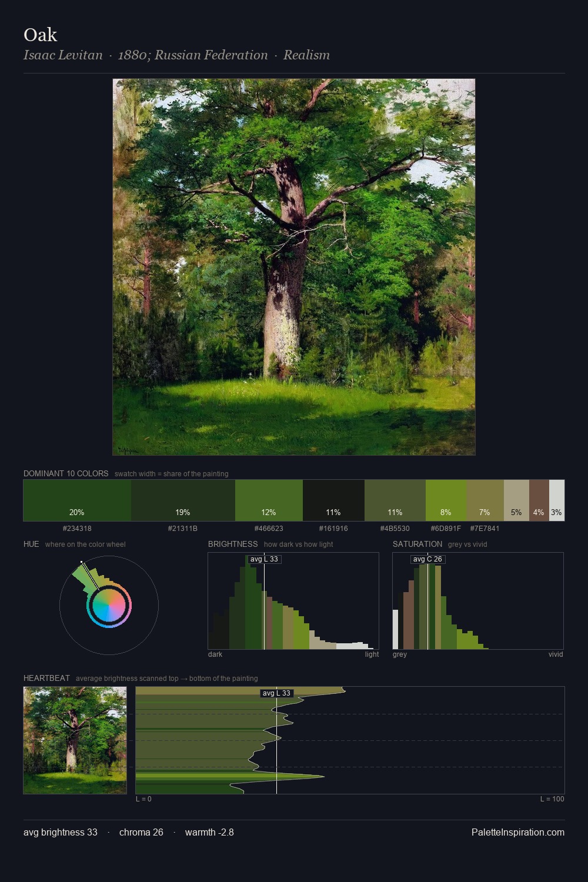
Task: Select the first 11% near-black swatch
Action: 333,500
